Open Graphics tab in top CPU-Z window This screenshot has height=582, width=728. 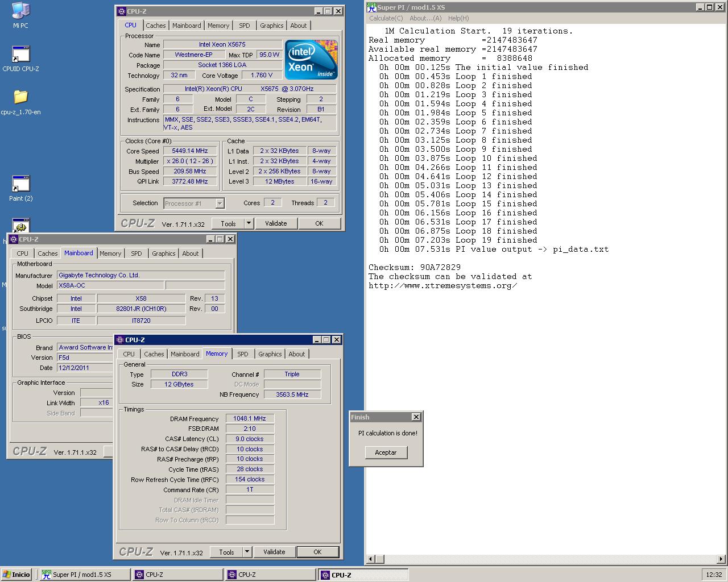click(271, 26)
